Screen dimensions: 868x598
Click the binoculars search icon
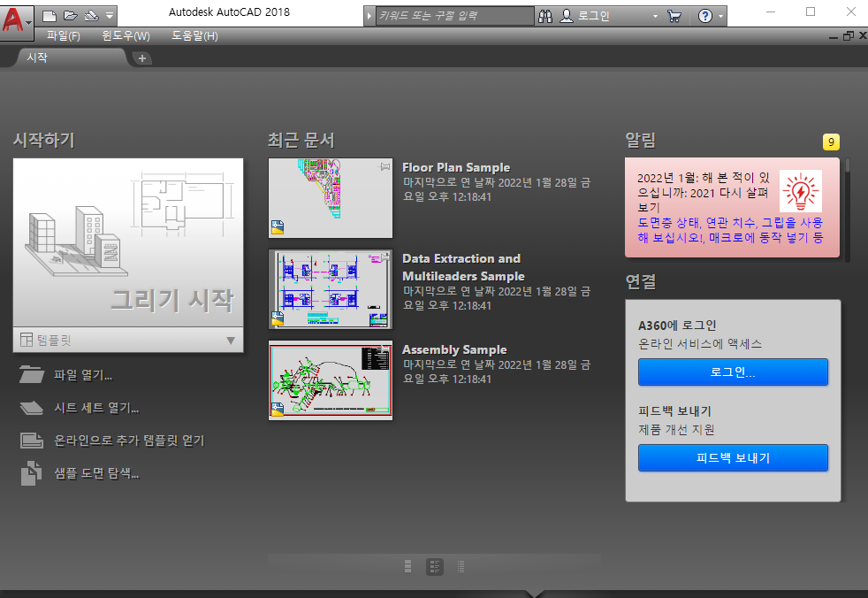pos(545,16)
